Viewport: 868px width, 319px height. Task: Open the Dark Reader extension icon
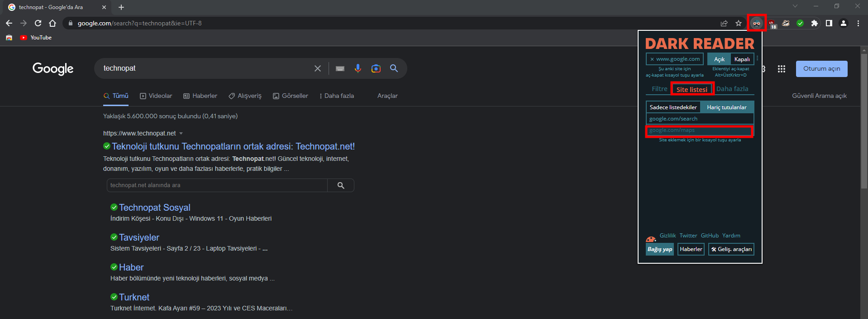[756, 23]
